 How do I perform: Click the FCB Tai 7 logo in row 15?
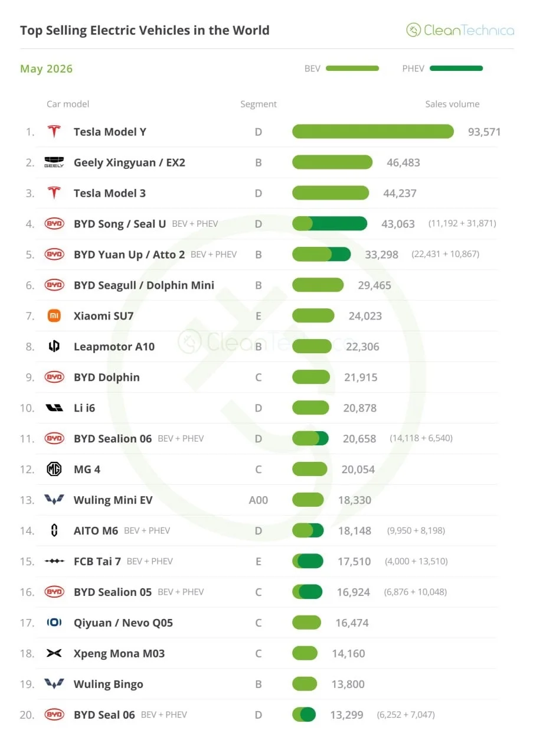coord(54,562)
